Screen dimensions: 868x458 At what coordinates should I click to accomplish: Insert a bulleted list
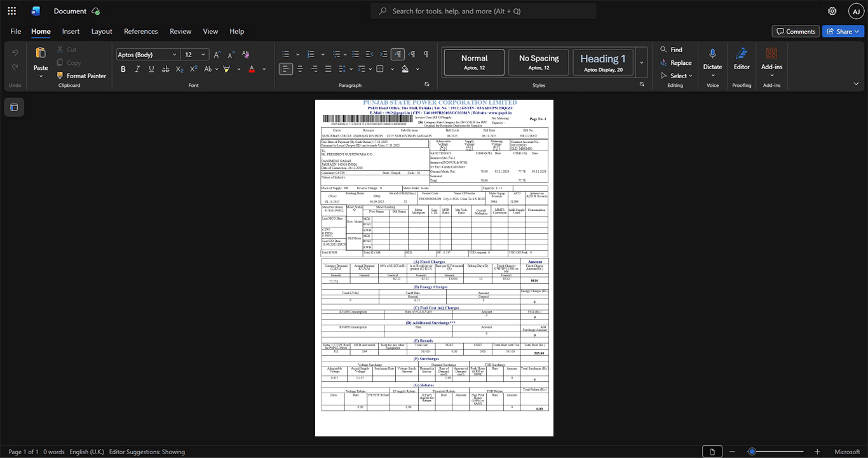(286, 55)
